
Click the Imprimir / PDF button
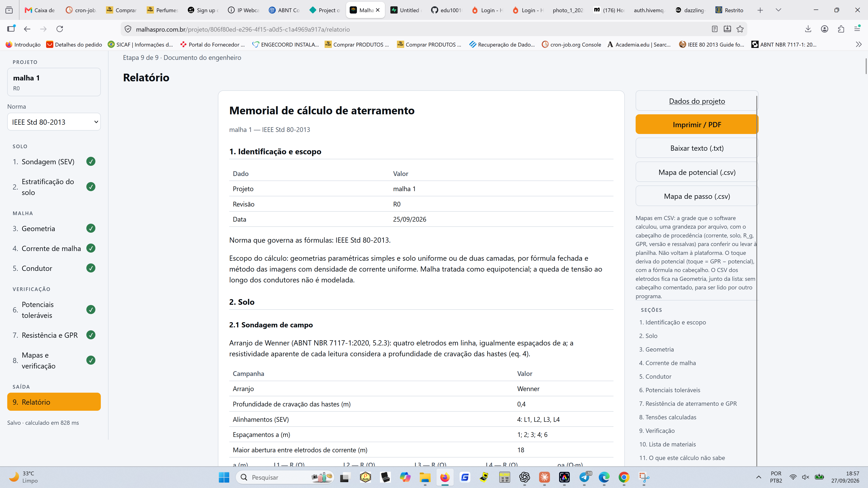pyautogui.click(x=696, y=124)
